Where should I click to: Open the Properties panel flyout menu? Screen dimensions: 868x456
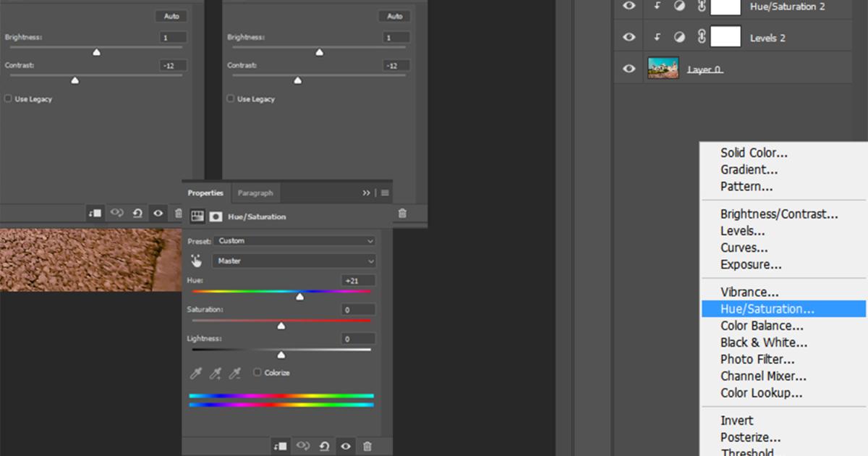pos(385,193)
